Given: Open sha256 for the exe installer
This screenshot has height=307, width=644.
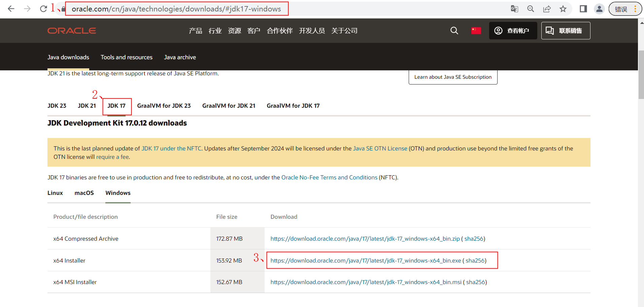Looking at the screenshot, I should tap(475, 261).
